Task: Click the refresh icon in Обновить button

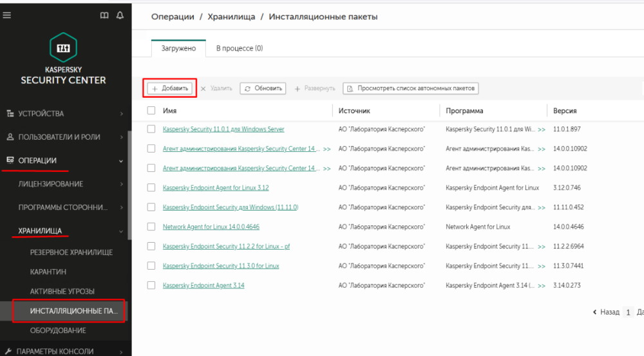Action: tap(247, 88)
